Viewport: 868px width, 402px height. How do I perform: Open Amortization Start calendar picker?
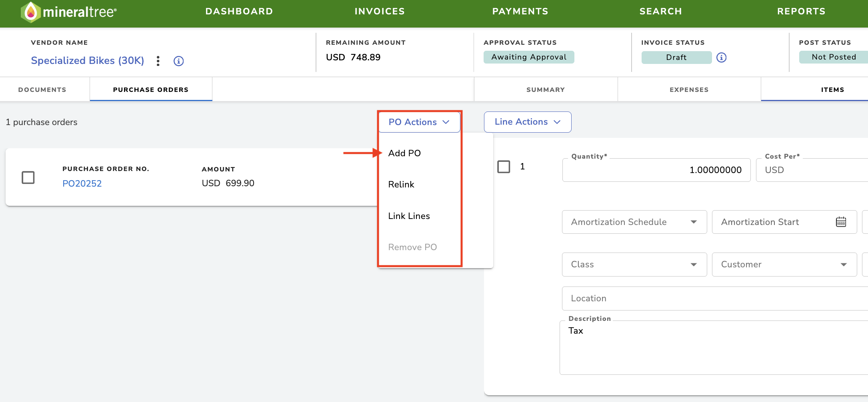tap(841, 222)
